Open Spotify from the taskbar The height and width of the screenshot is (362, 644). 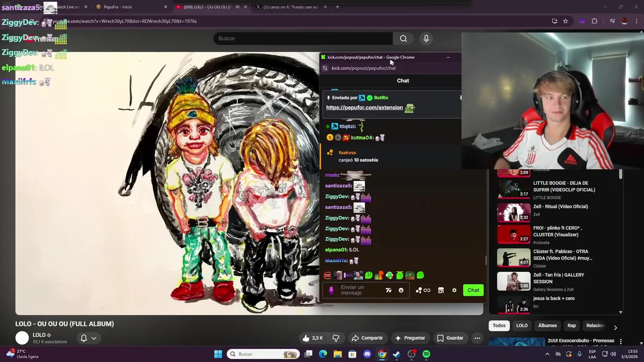tap(426, 354)
